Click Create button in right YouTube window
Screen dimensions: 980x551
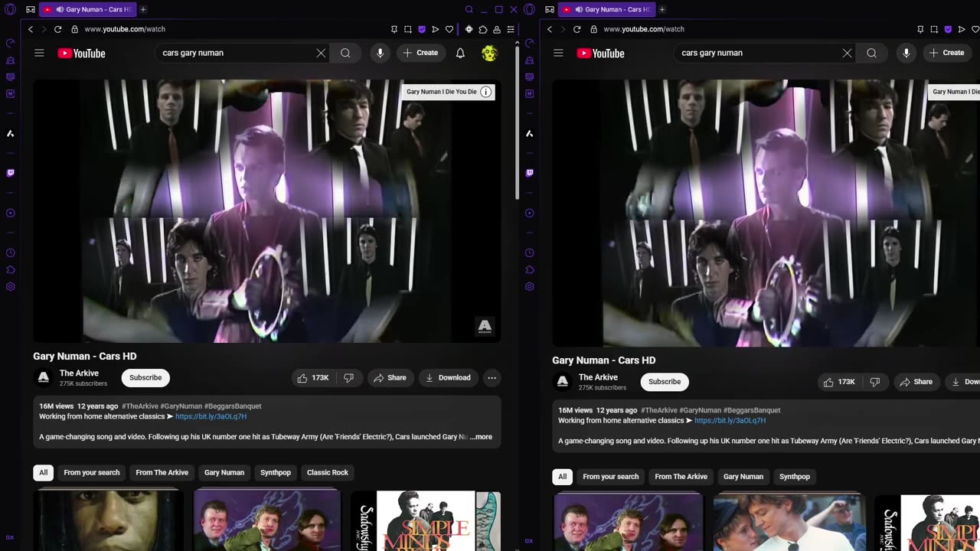tap(947, 53)
